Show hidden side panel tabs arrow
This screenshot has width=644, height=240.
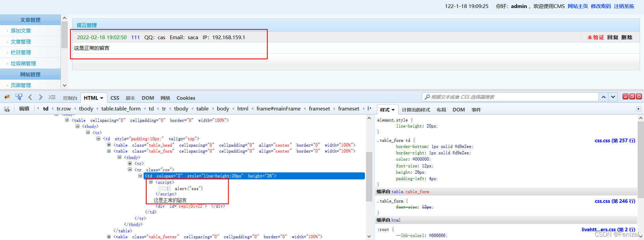(639, 109)
